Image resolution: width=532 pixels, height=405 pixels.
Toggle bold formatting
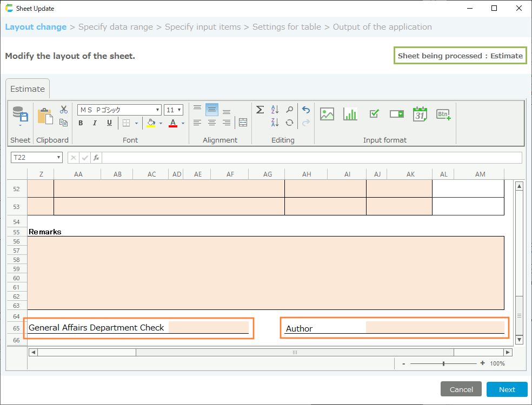pyautogui.click(x=81, y=123)
